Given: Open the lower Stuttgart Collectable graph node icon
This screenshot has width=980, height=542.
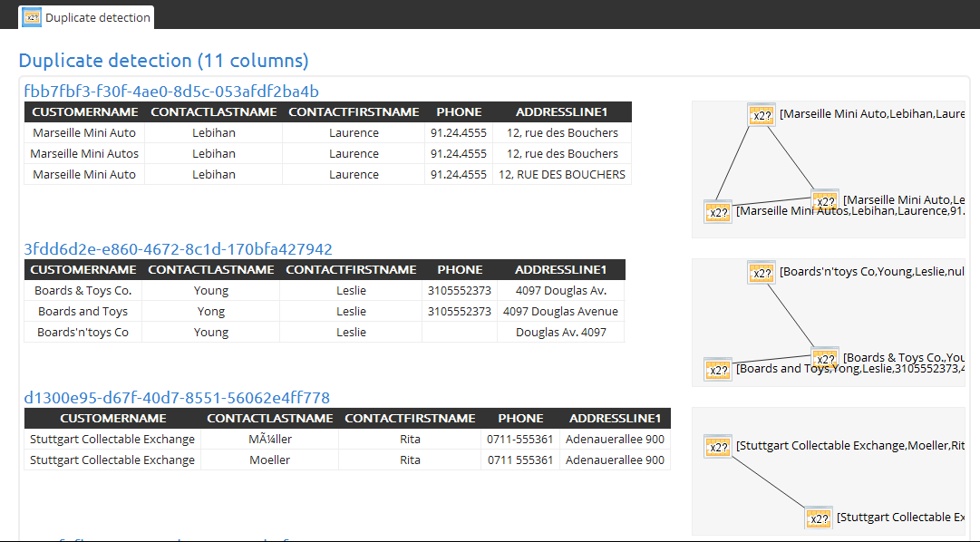Looking at the screenshot, I should pyautogui.click(x=819, y=518).
